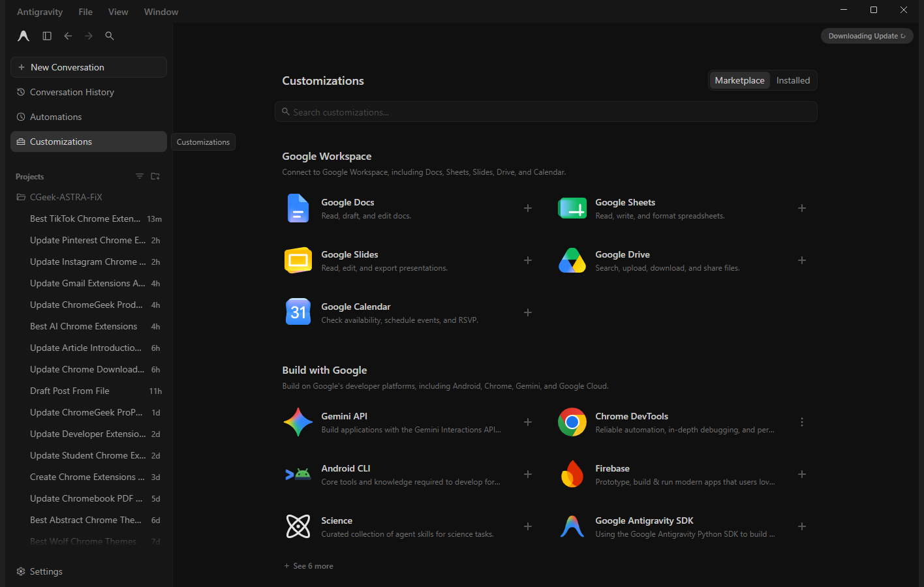Open Update Gmail Extensions conversation
The height and width of the screenshot is (587, 924).
point(89,283)
